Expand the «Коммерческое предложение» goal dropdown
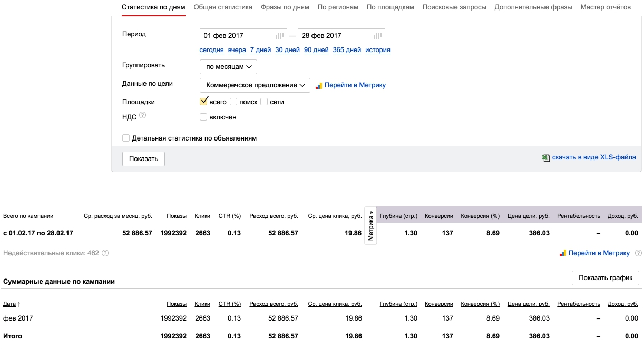 pos(255,85)
